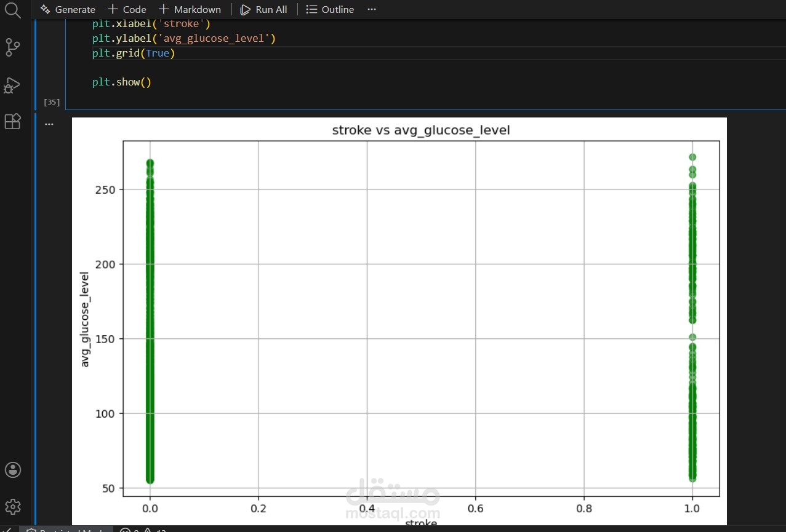The image size is (786, 532).
Task: Open the Extensions view
Action: pos(13,121)
